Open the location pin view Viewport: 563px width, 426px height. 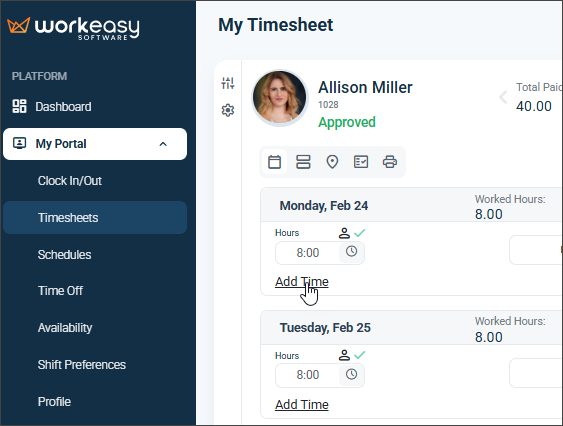(x=332, y=162)
